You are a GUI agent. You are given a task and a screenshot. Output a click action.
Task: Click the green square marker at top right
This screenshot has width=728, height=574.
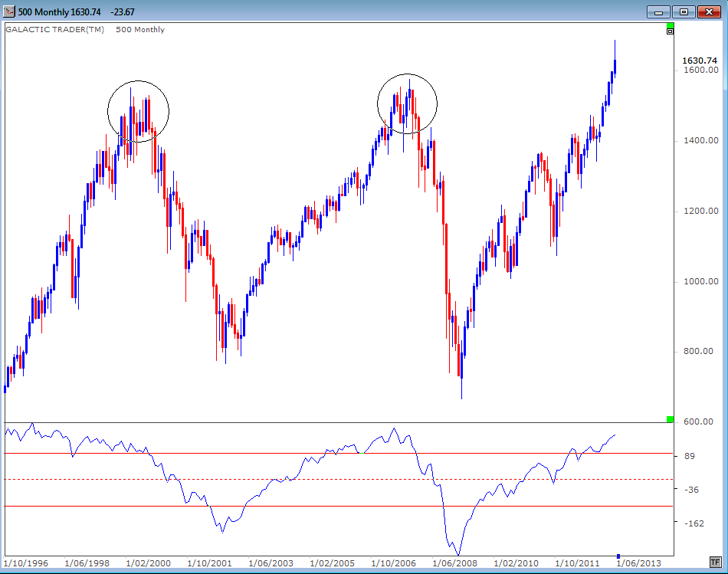tap(670, 25)
